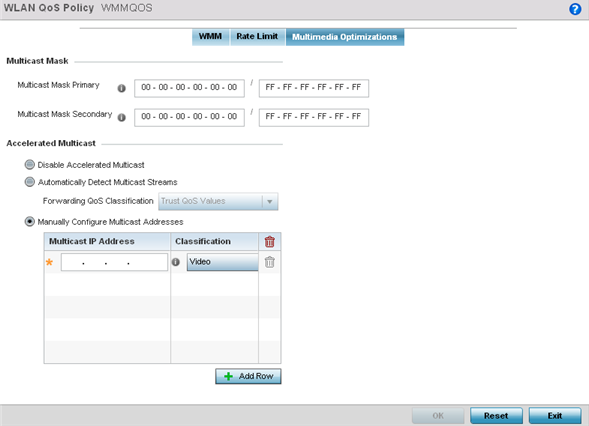Open the Video classification dropdown
This screenshot has height=426, width=589.
click(222, 262)
